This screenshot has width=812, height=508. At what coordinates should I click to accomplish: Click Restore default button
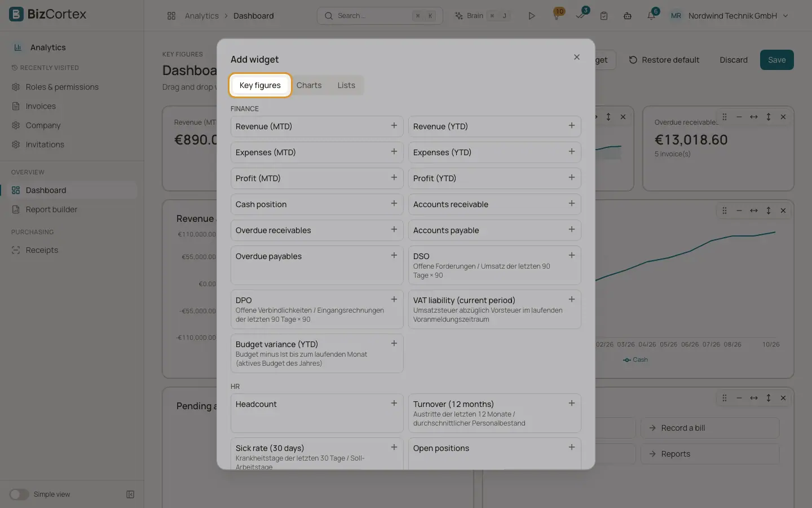coord(664,60)
